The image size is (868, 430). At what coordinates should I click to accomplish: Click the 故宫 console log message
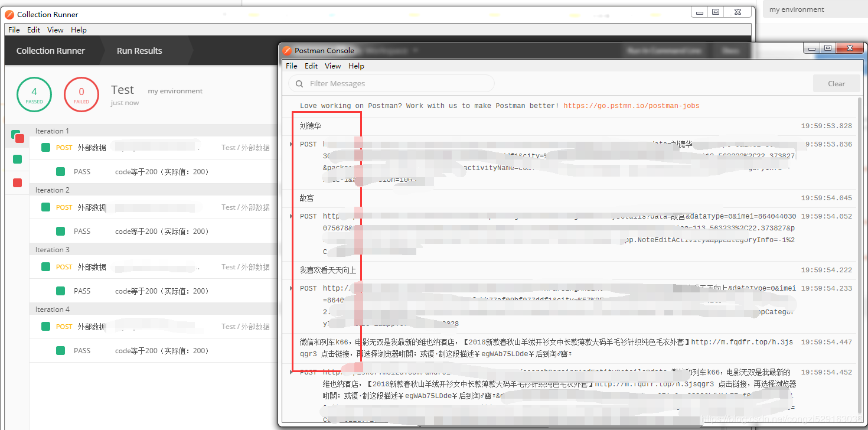[307, 198]
